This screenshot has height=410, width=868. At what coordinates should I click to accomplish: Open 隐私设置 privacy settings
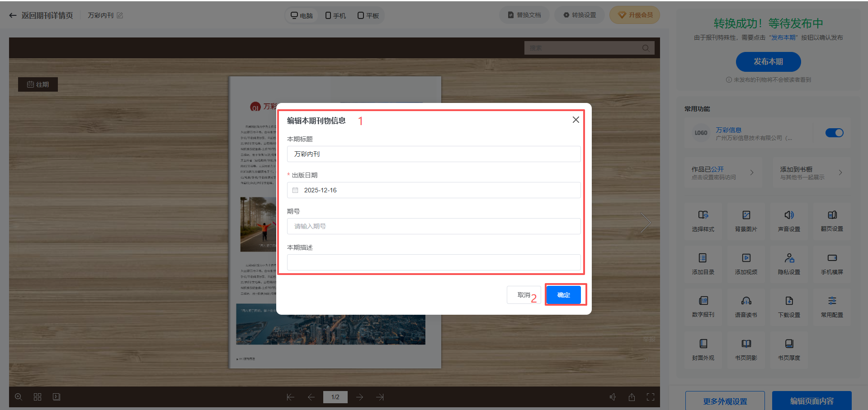[x=789, y=258]
